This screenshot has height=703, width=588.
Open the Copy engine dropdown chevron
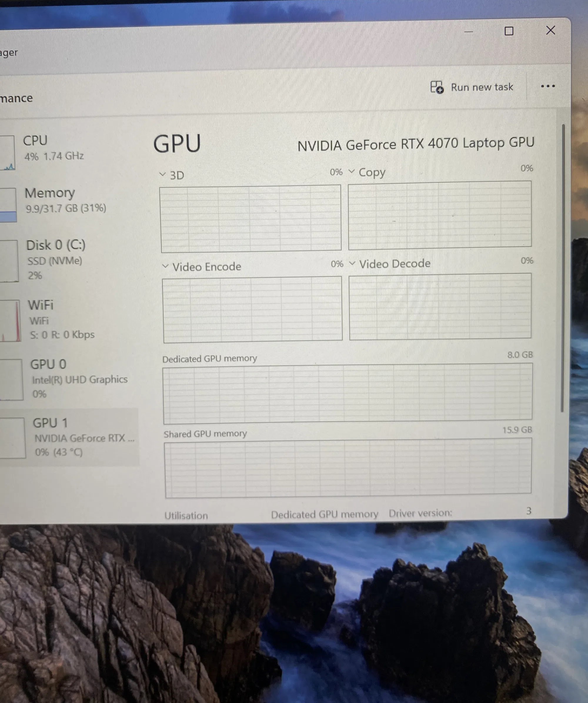(x=351, y=171)
